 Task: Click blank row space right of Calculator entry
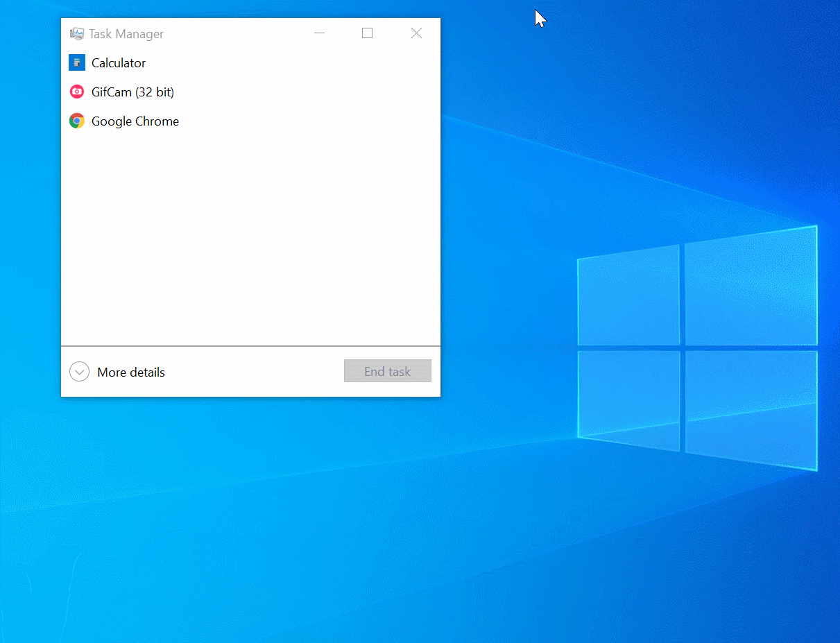pyautogui.click(x=291, y=63)
